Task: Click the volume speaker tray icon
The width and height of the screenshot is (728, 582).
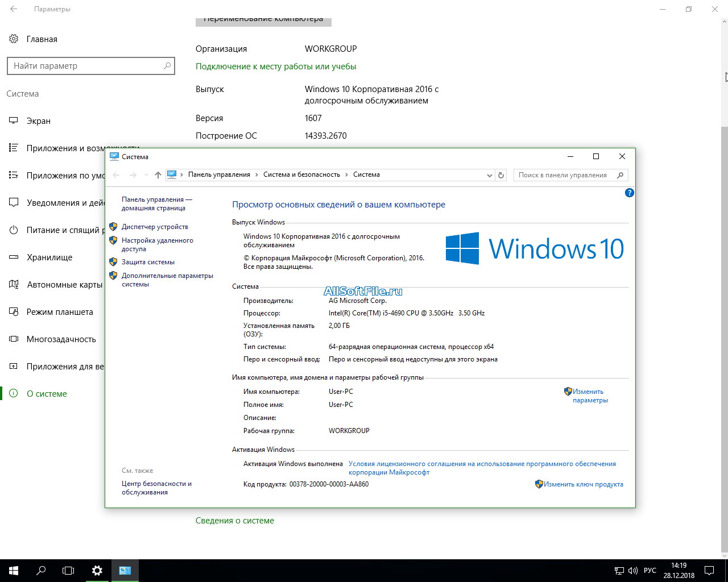Action: [x=633, y=571]
